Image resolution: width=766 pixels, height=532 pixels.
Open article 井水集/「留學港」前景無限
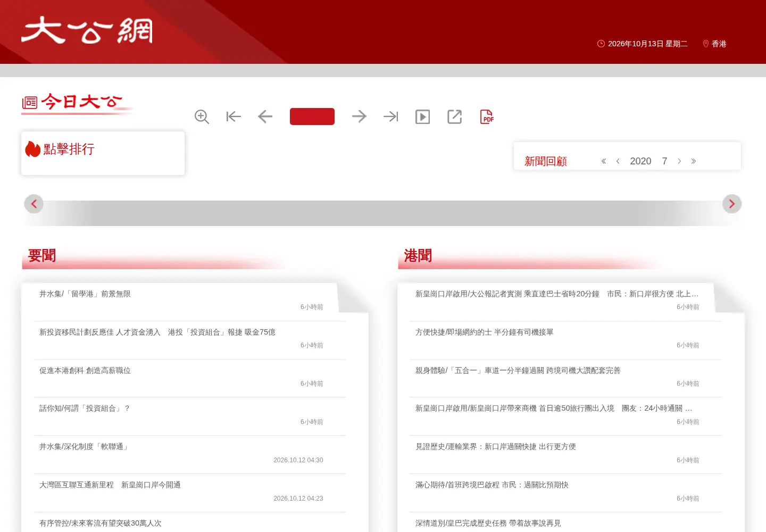[x=85, y=294]
